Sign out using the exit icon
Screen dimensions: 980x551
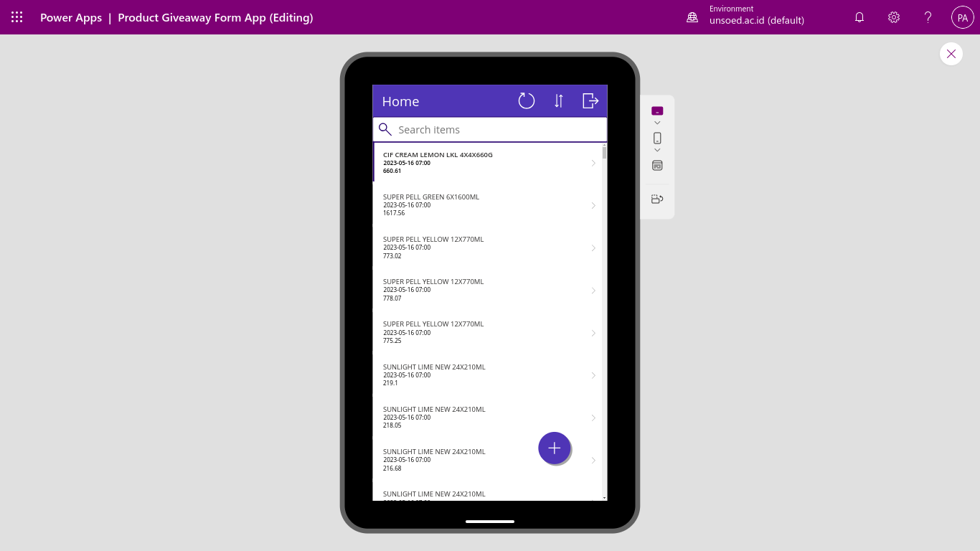pos(590,101)
